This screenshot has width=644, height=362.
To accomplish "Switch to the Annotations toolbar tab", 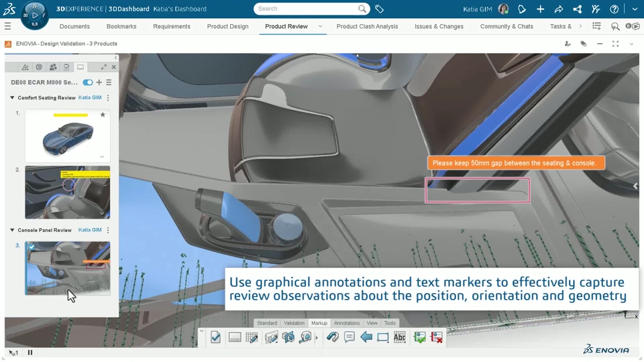I will click(347, 323).
